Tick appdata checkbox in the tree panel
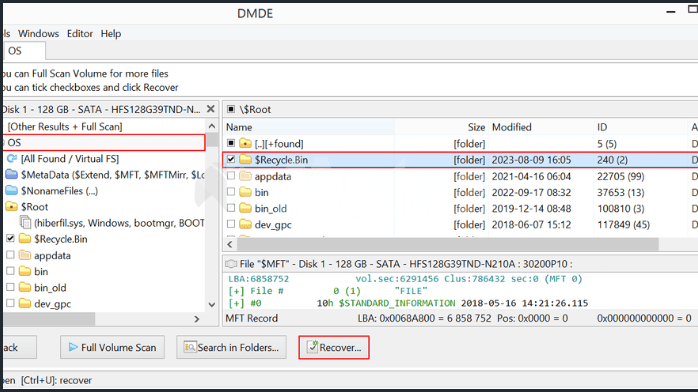This screenshot has height=392, width=698. tap(10, 255)
